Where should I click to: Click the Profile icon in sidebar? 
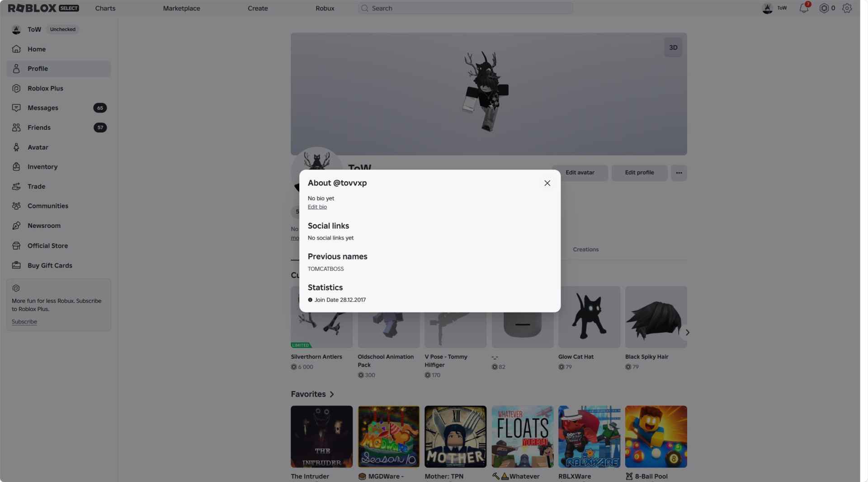coord(16,69)
